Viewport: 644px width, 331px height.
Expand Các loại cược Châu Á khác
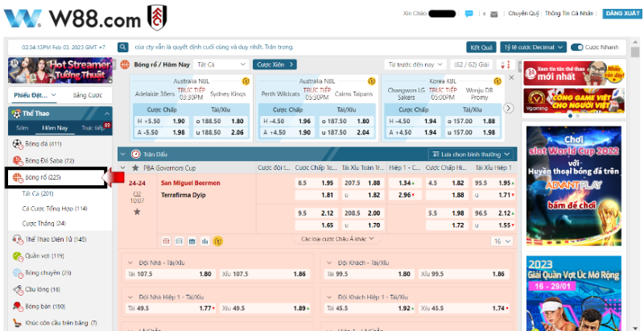point(337,238)
